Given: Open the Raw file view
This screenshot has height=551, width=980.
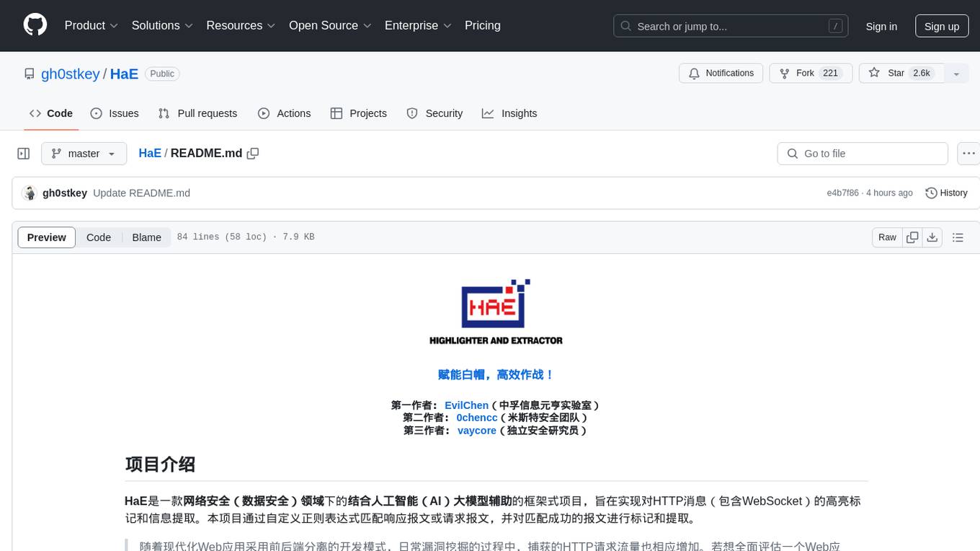Looking at the screenshot, I should click(x=887, y=237).
